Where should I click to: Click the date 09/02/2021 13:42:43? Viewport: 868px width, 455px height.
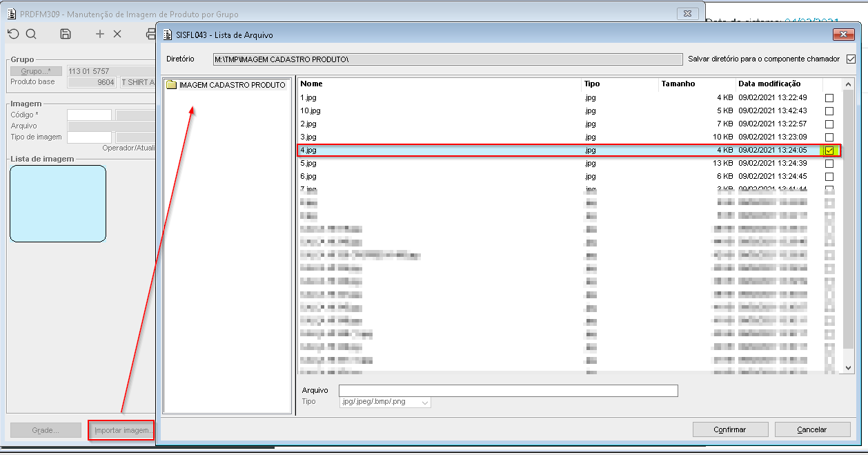click(773, 111)
